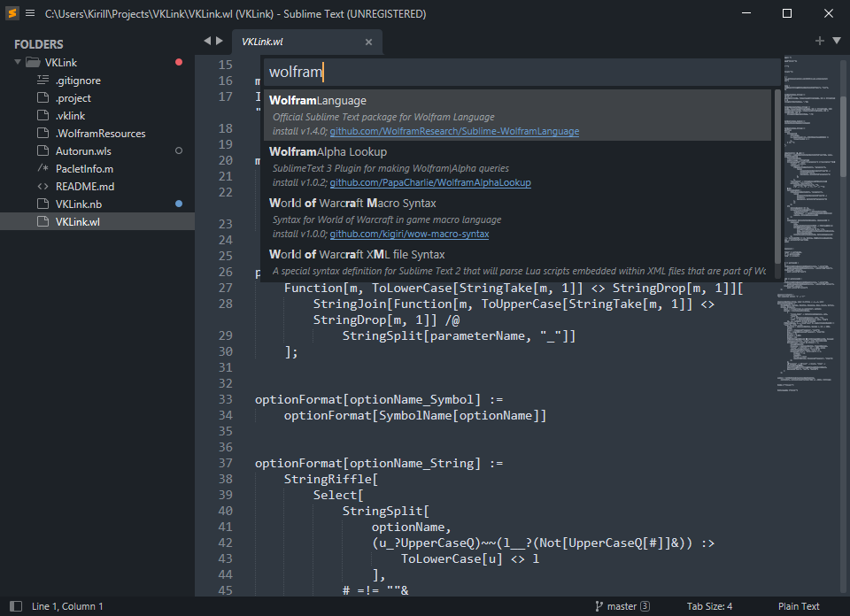Go to next tab with right arrow
Viewport: 850px width, 616px height.
[220, 41]
